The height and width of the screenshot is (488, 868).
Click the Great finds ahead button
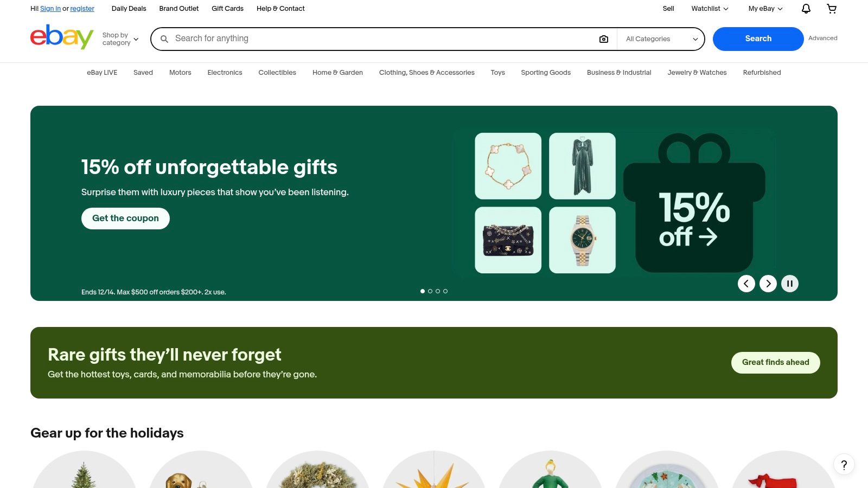point(775,363)
